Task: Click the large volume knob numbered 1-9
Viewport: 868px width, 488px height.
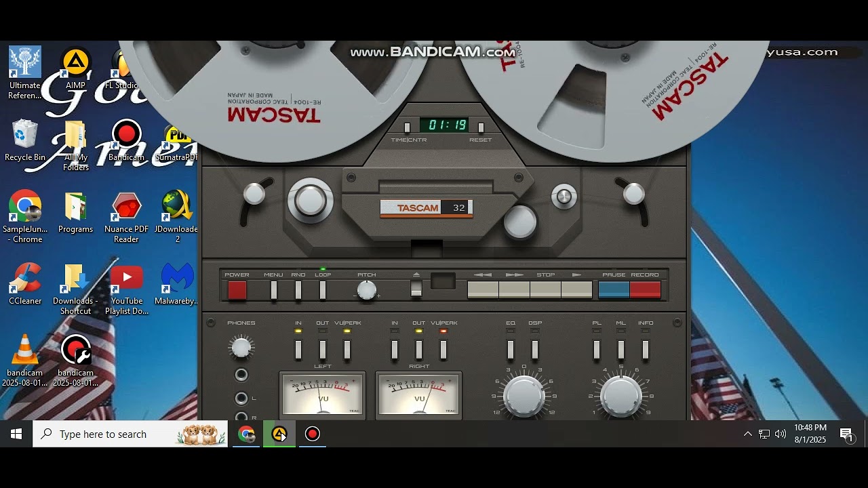Action: (621, 396)
